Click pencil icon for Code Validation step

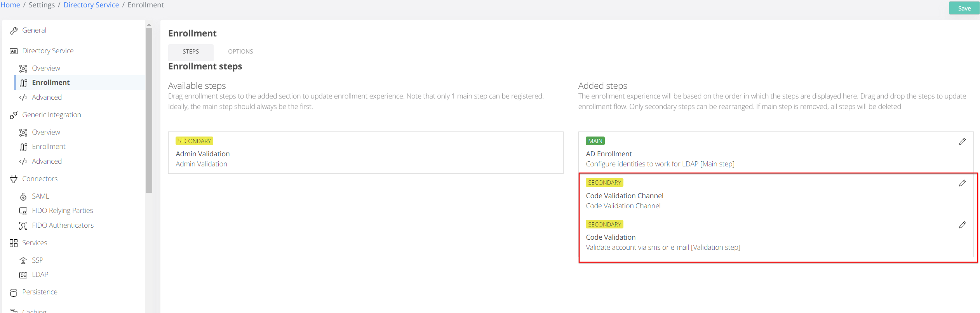[x=962, y=225]
